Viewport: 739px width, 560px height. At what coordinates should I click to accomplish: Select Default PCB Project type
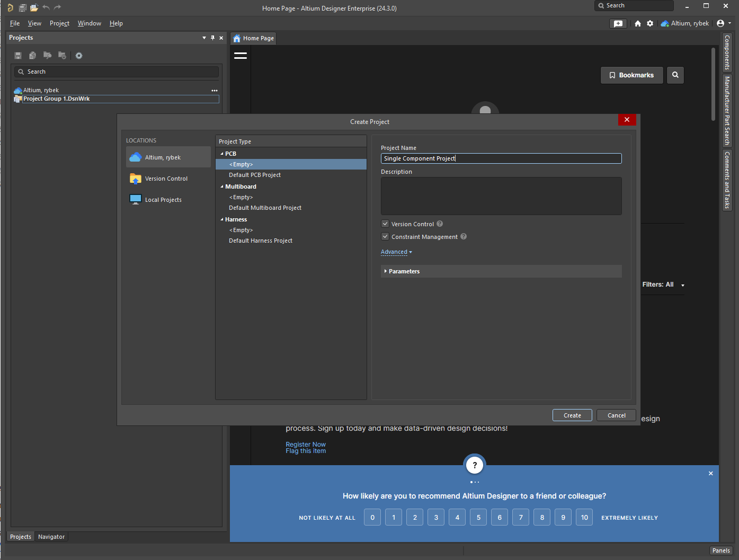click(x=291, y=175)
